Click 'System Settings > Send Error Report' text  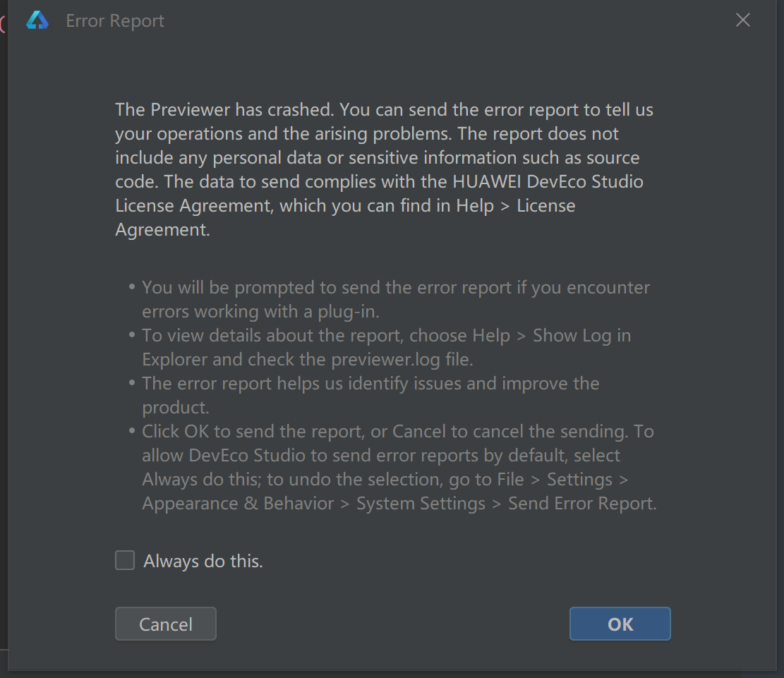click(506, 504)
